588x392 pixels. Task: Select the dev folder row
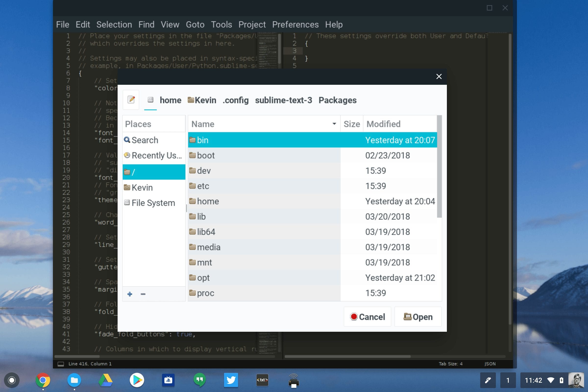pyautogui.click(x=313, y=171)
